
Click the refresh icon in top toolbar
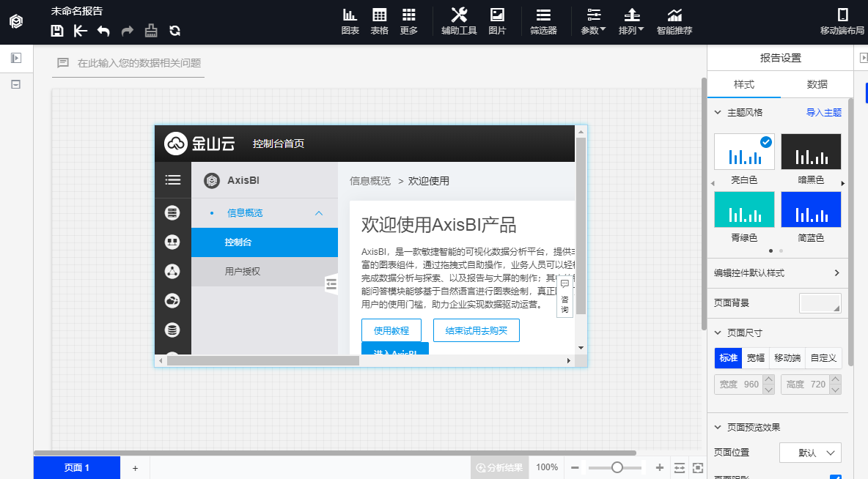174,31
